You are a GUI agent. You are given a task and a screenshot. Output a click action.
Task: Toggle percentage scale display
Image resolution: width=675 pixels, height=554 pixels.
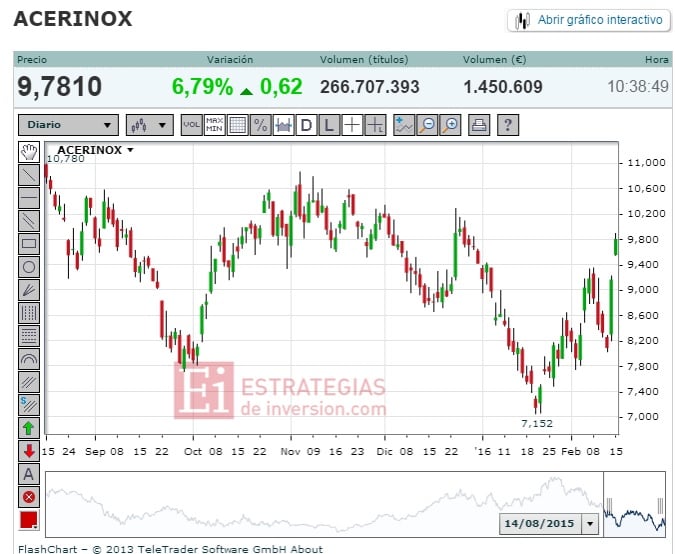click(x=260, y=125)
